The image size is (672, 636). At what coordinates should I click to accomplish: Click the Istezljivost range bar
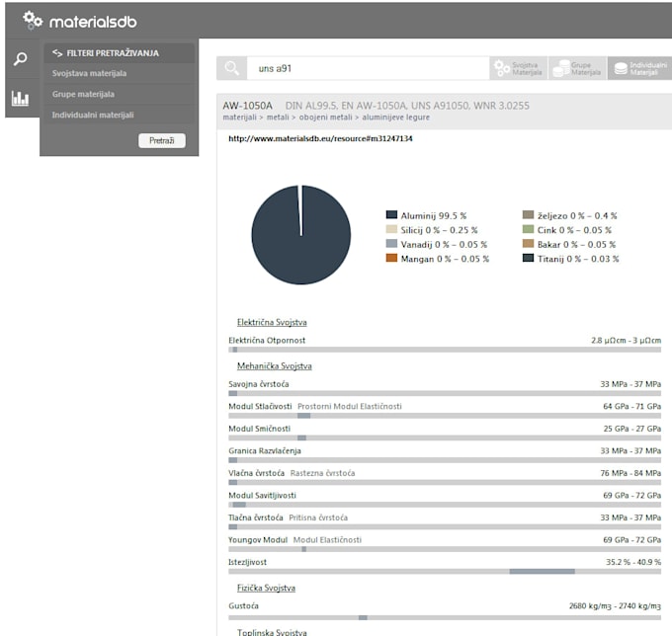445,572
